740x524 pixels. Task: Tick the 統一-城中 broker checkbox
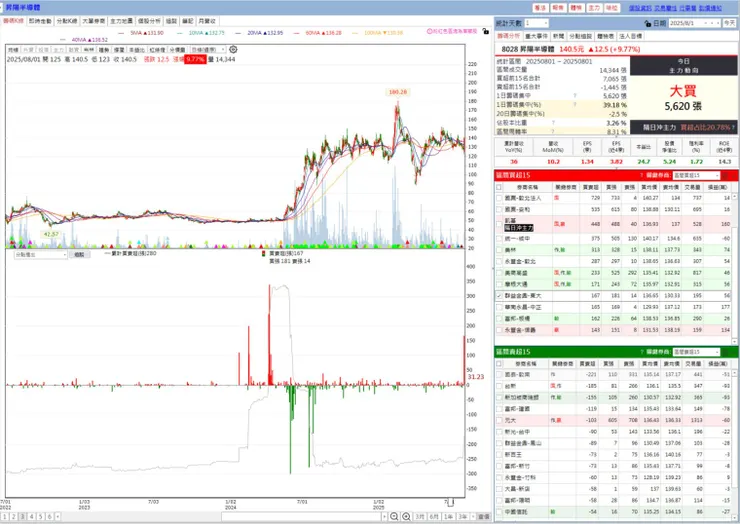[499, 238]
